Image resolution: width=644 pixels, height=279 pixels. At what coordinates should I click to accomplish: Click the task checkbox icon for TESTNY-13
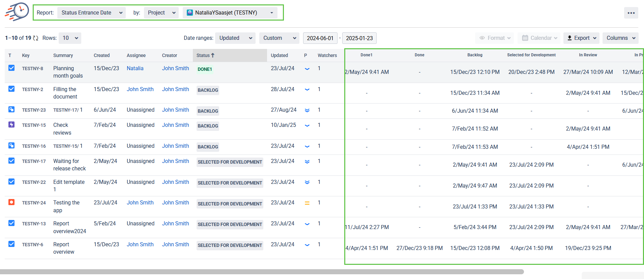(x=11, y=223)
